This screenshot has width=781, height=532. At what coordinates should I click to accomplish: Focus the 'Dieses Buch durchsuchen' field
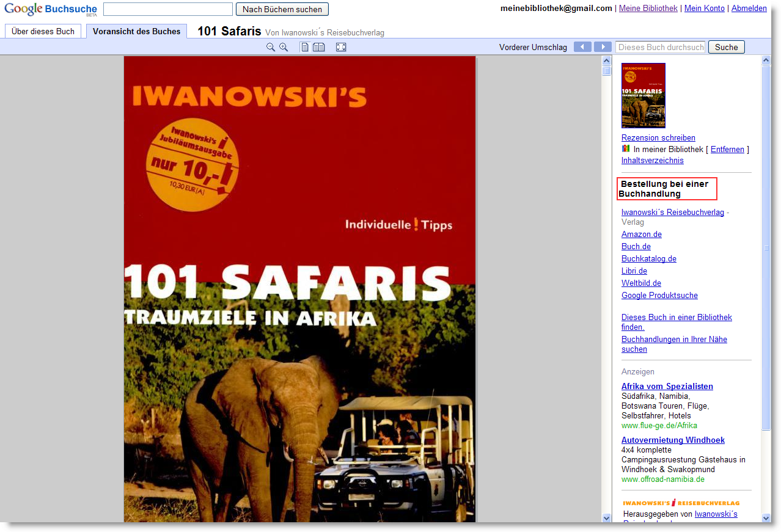(x=661, y=47)
